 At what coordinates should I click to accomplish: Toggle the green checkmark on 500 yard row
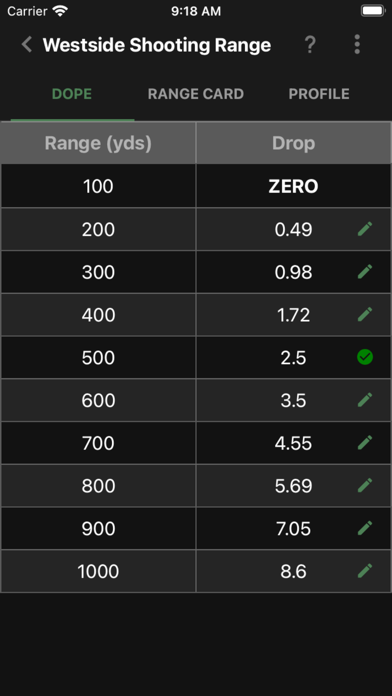coord(365,357)
